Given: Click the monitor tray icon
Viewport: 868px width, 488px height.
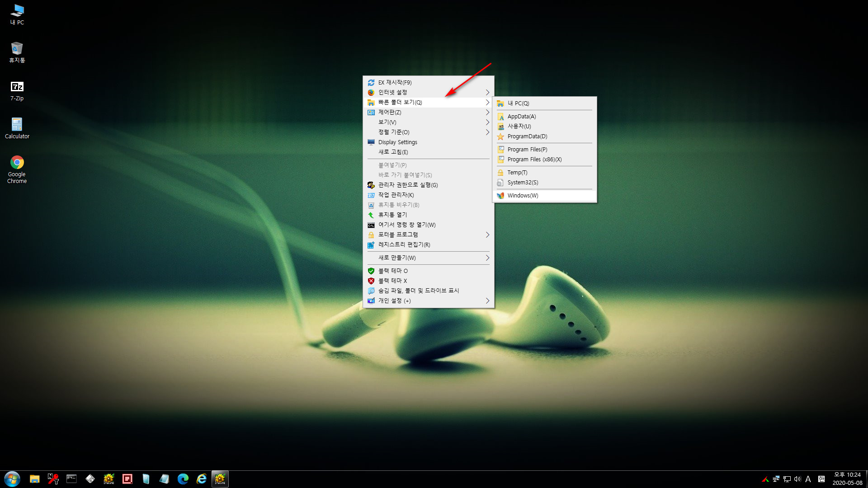Looking at the screenshot, I should 787,479.
